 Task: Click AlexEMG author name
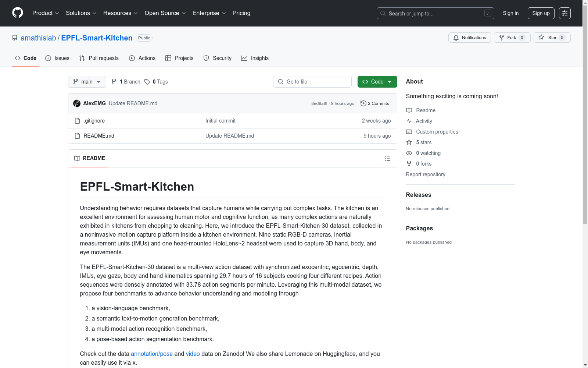[x=94, y=103]
